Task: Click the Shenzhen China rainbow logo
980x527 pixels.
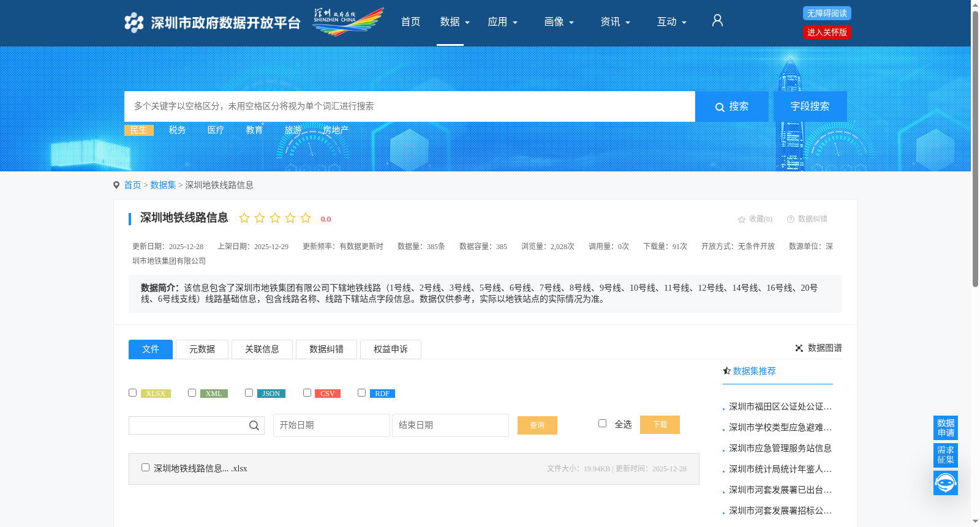Action: click(x=349, y=22)
